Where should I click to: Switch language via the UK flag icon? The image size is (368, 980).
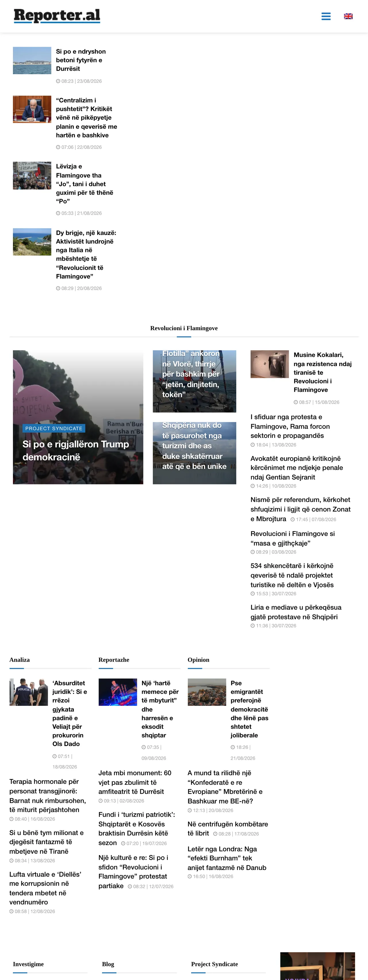click(x=348, y=16)
